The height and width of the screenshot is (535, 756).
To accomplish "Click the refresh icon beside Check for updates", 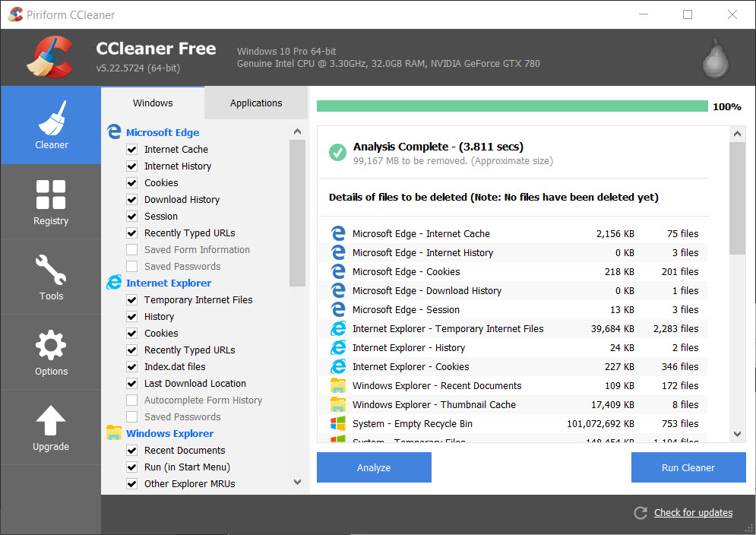I will point(641,513).
